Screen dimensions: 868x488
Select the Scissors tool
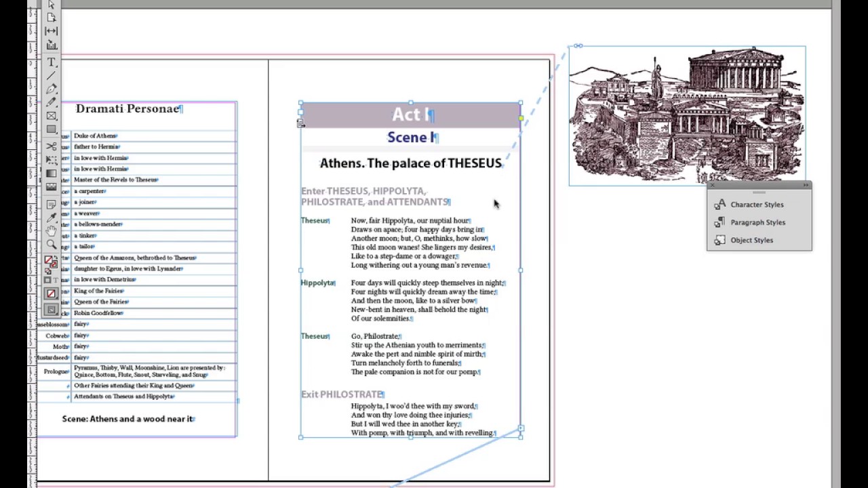(x=52, y=146)
